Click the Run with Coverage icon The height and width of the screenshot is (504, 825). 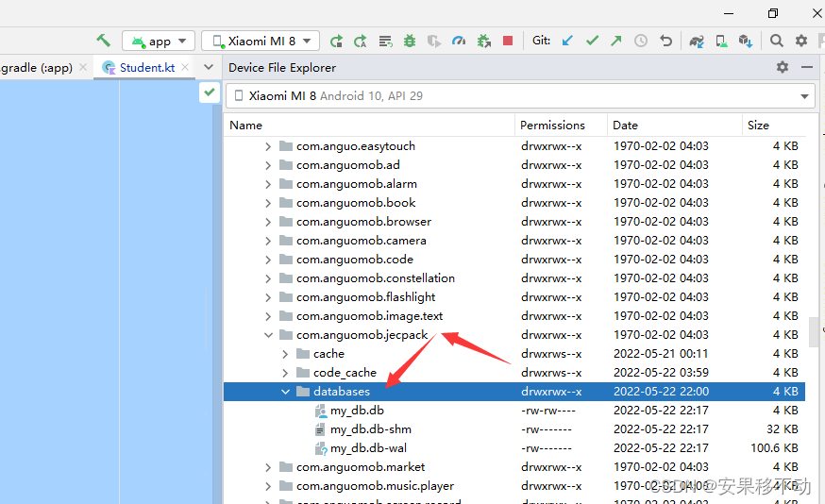434,41
